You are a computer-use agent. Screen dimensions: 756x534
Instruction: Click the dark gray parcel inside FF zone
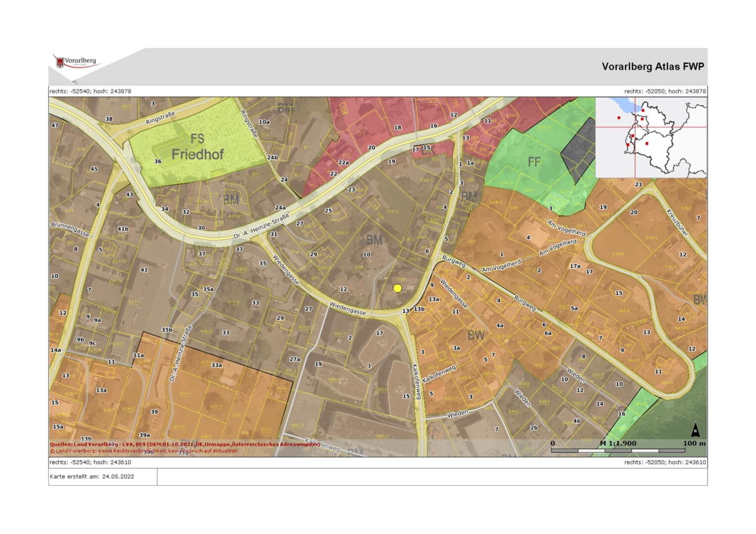click(577, 148)
